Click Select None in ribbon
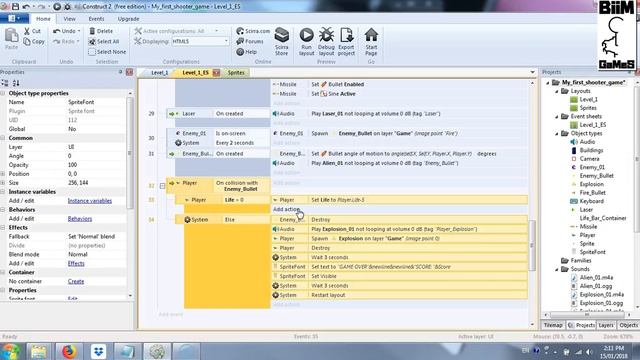The width and height of the screenshot is (640, 360). pyautogui.click(x=107, y=52)
